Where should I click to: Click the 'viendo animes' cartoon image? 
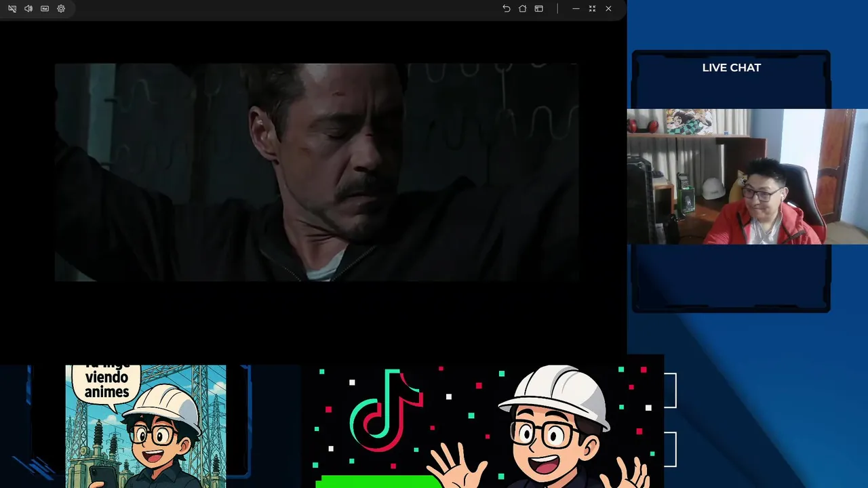point(146,426)
